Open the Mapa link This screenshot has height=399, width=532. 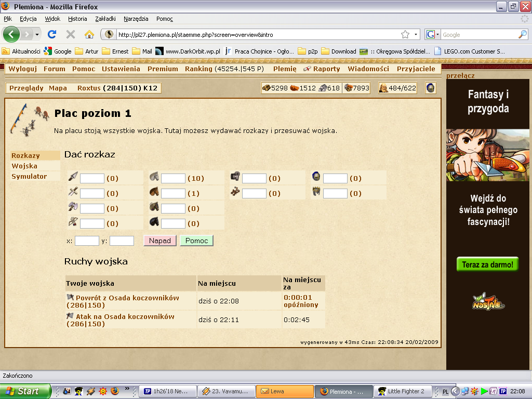pos(58,88)
